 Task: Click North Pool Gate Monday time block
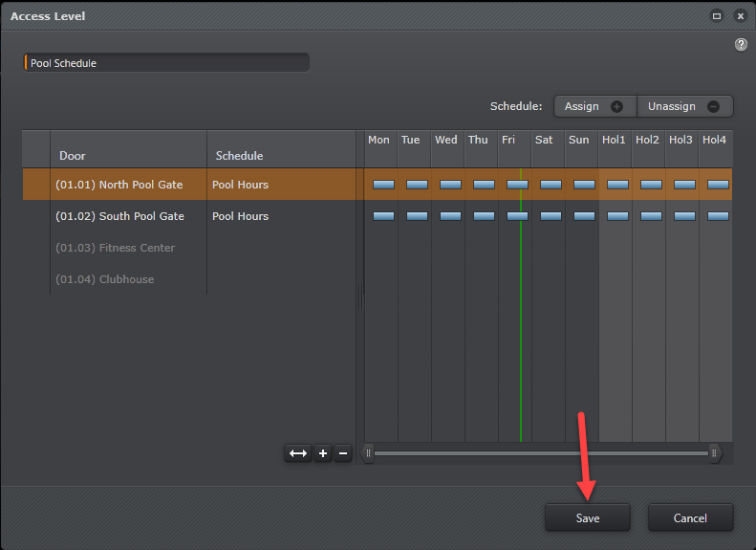point(384,185)
